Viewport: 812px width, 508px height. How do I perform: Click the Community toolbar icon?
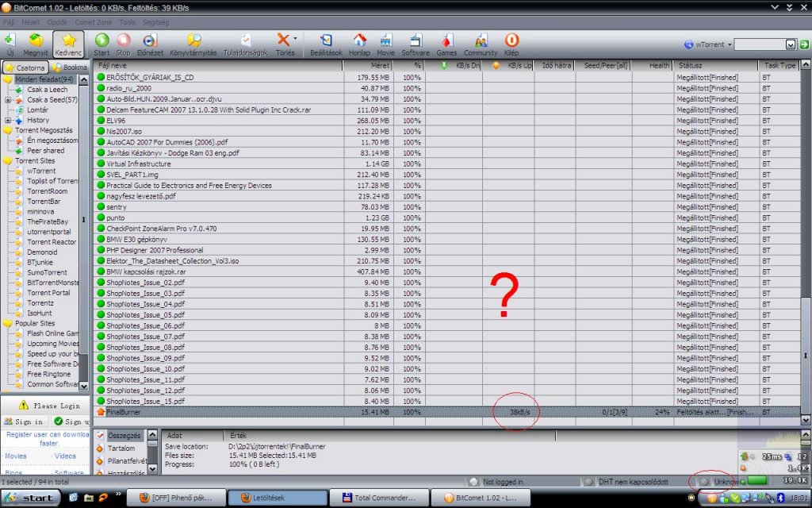[481, 40]
